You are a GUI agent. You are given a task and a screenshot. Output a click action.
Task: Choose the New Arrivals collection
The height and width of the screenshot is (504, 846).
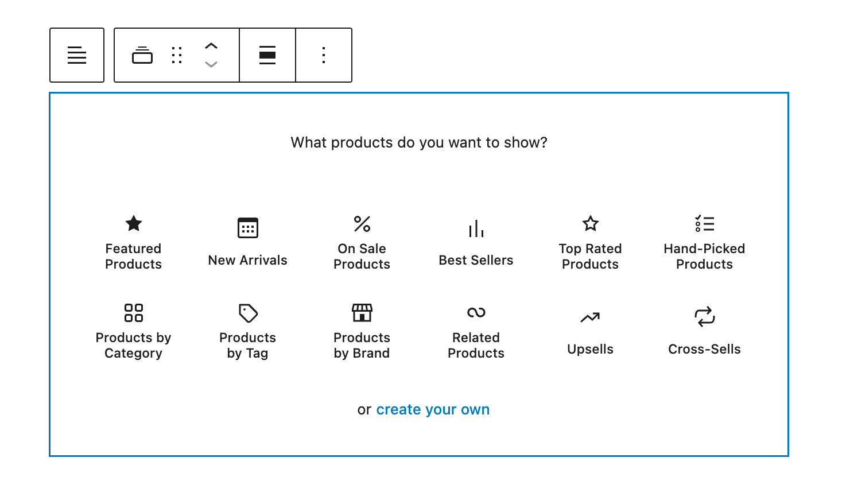(247, 241)
